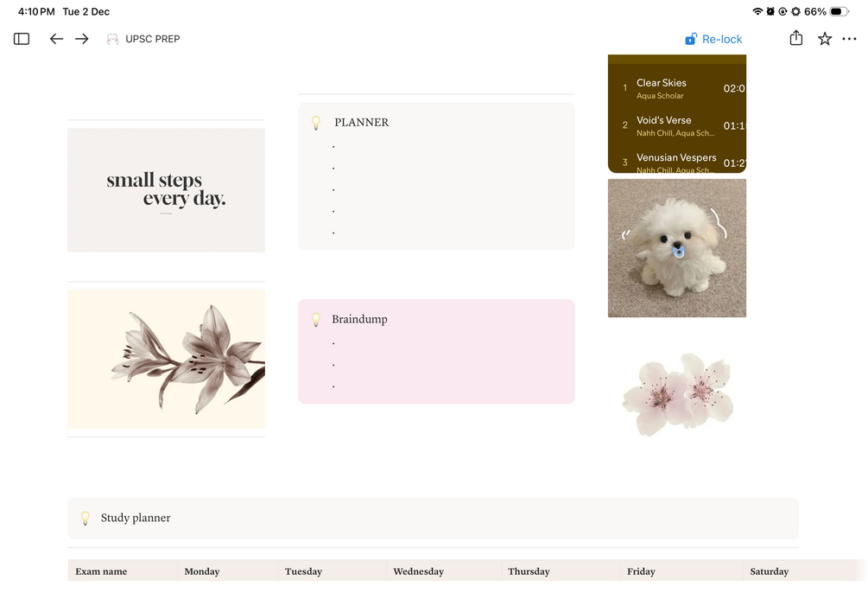Viewport: 868px width, 599px height.
Task: Click the UPSC PREP page icon
Action: coord(112,39)
